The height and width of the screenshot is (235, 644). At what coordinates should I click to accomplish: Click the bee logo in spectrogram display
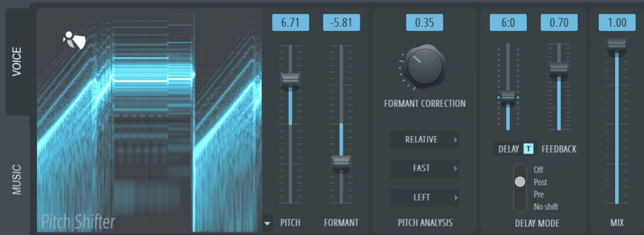click(74, 40)
